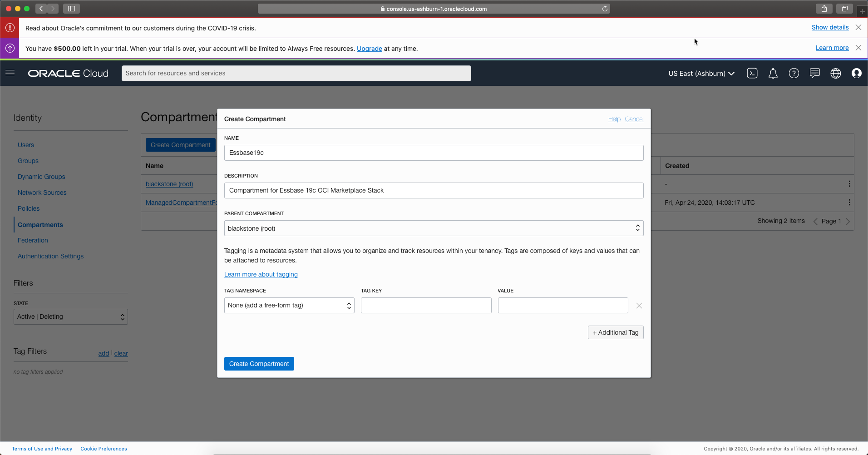
Task: Launch Cloud Shell from the header
Action: point(752,73)
